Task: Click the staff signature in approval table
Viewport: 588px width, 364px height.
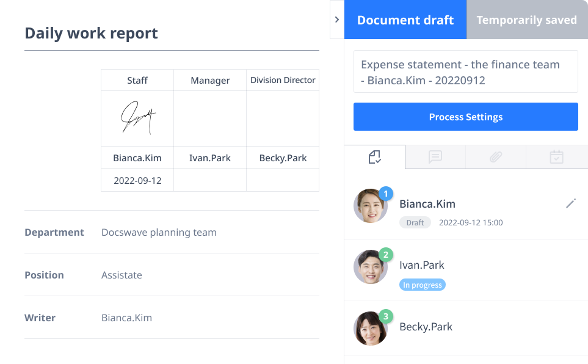Action: 137,118
